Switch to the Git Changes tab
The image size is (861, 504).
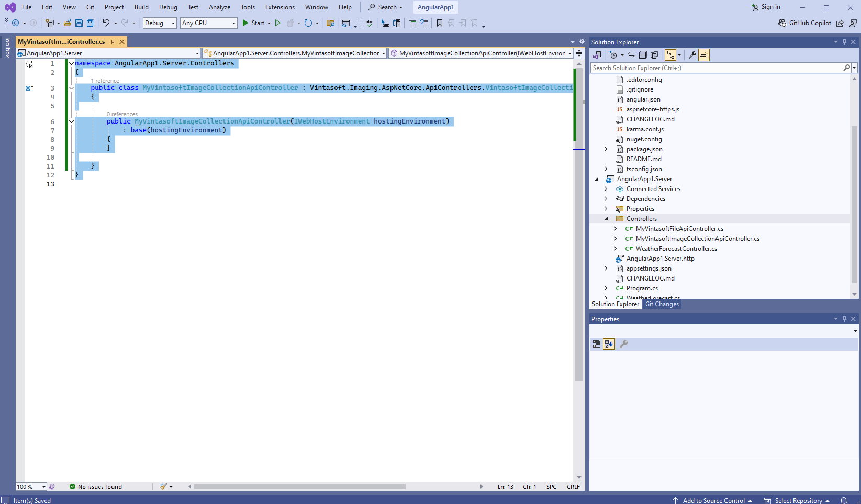coord(662,304)
